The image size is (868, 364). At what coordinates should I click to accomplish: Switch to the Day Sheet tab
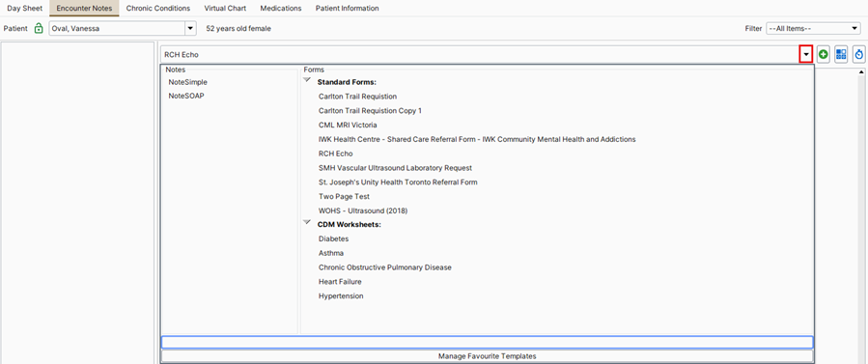[24, 9]
